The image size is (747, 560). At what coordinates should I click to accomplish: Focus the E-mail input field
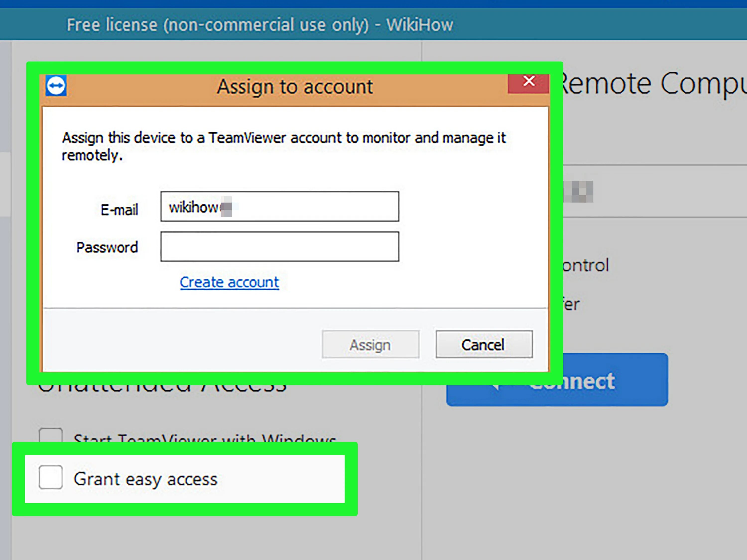(280, 207)
